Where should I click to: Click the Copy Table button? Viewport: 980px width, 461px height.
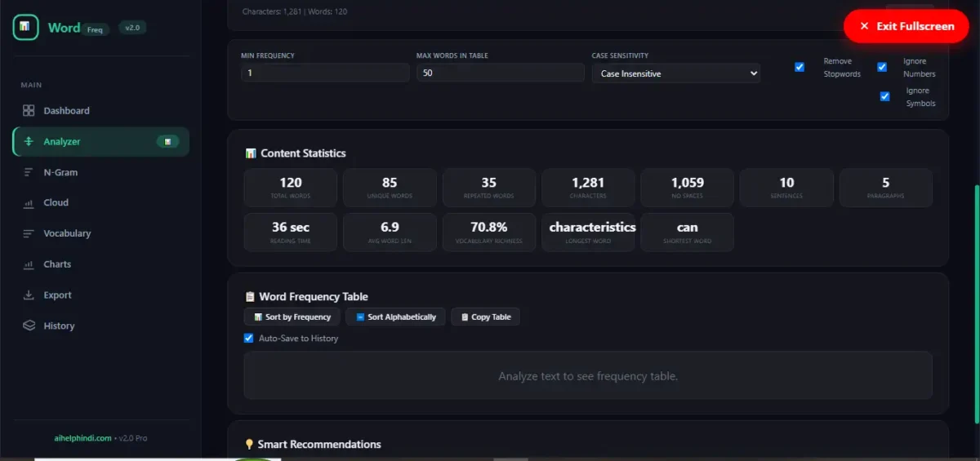click(x=485, y=317)
